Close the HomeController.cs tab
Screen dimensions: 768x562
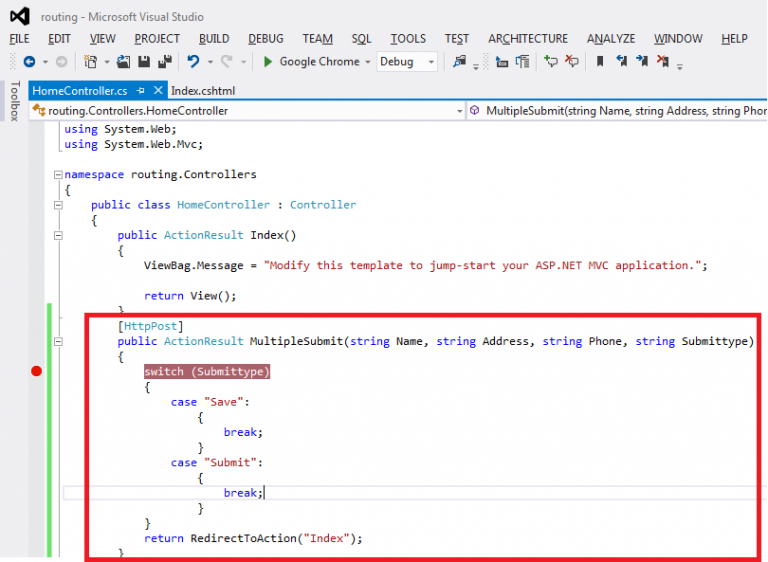[158, 90]
